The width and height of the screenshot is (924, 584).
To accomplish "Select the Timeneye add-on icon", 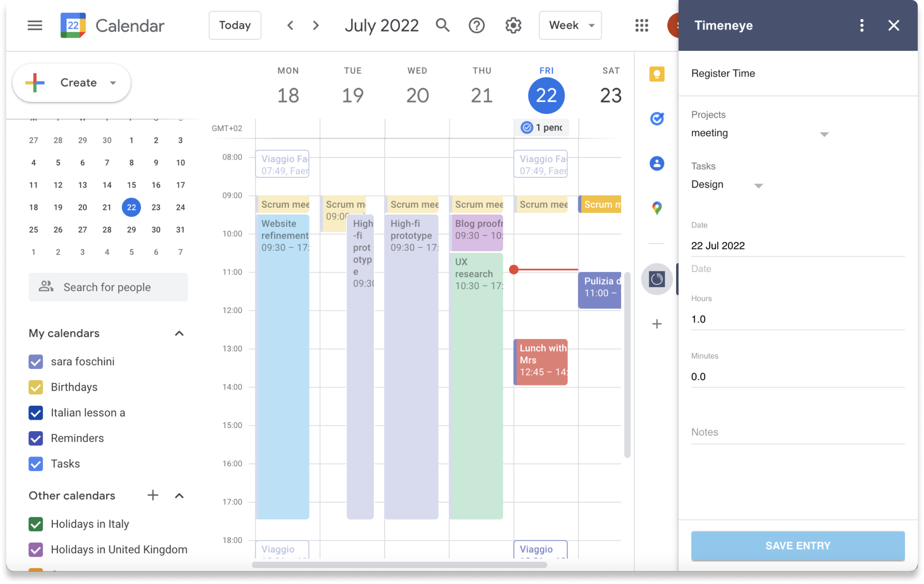I will pos(657,279).
